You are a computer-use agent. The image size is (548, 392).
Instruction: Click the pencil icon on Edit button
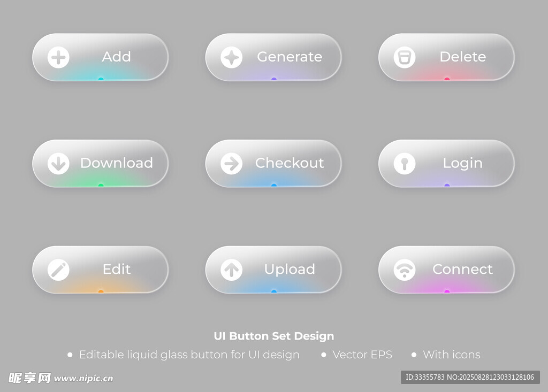tap(58, 270)
